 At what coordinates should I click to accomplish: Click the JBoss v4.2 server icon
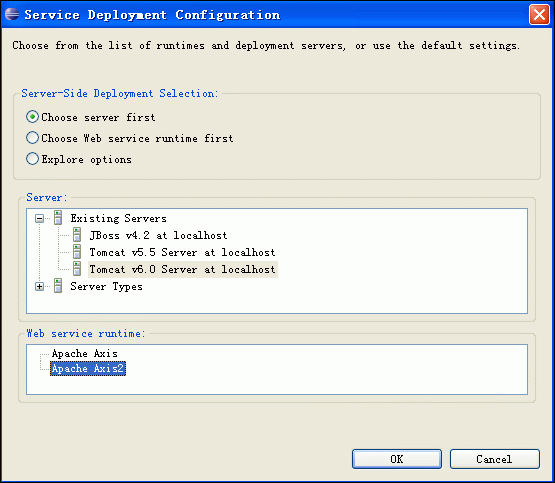point(77,235)
